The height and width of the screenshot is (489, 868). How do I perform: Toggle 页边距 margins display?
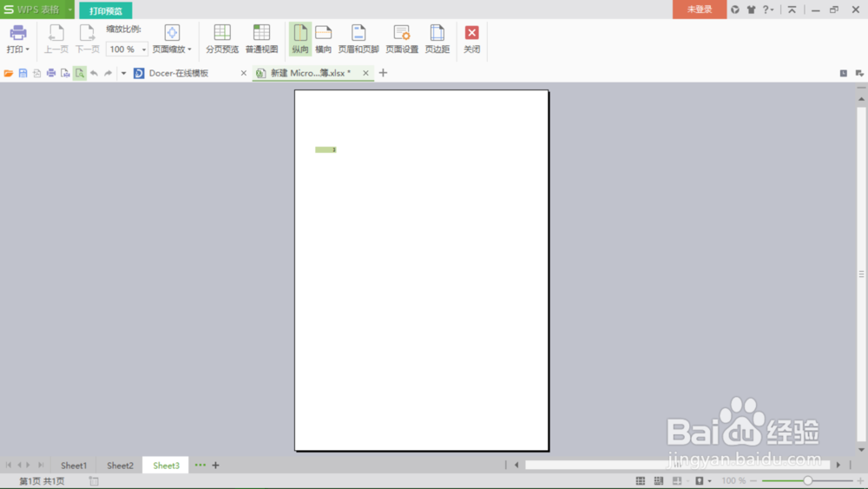(x=437, y=39)
